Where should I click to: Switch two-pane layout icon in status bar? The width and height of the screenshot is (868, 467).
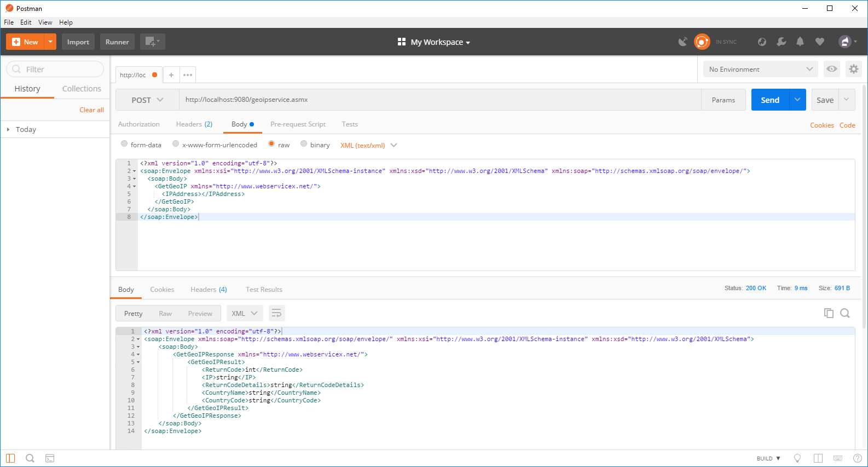[x=818, y=458]
